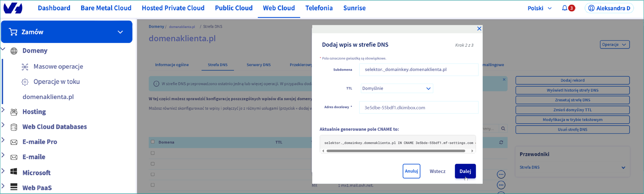
Task: Click the Dalej button
Action: tap(465, 171)
